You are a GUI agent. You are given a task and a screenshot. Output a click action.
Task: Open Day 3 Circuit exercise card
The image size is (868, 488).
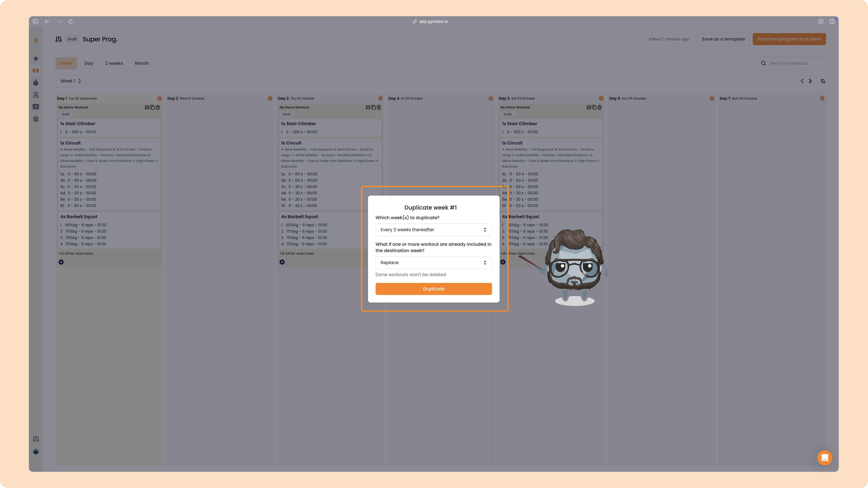(x=330, y=174)
